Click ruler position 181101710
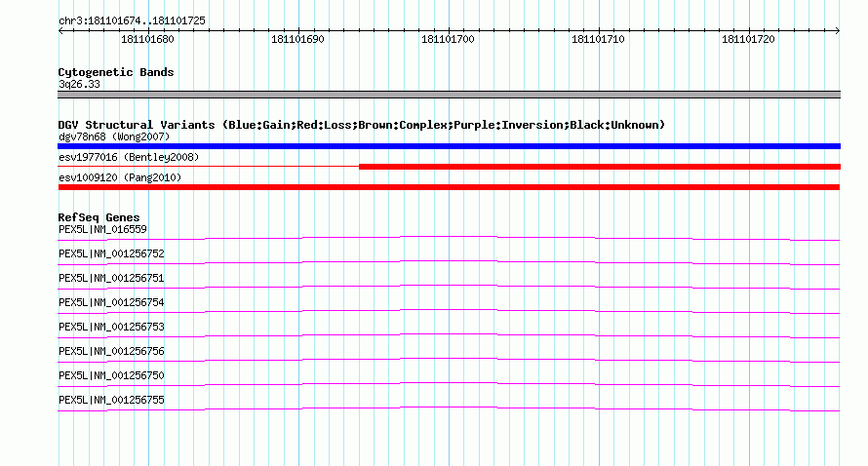868x466 pixels. pos(598,39)
